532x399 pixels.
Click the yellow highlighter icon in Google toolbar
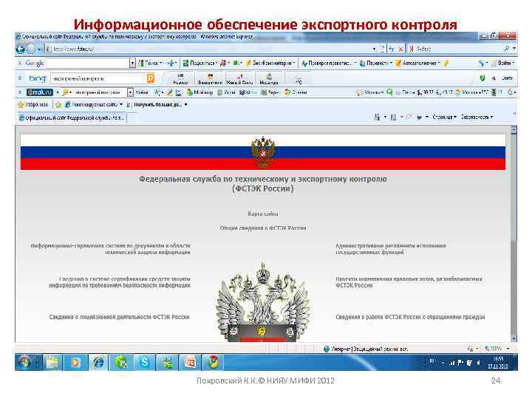tap(446, 63)
